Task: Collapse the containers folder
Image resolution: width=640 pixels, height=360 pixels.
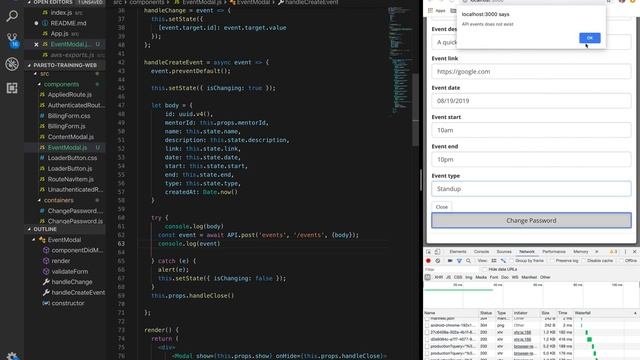Action: [x=40, y=200]
